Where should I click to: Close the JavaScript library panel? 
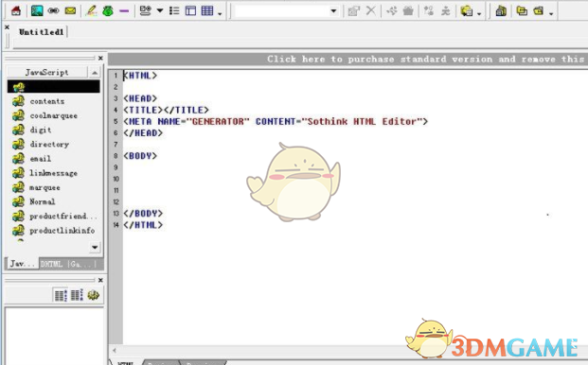(100, 58)
